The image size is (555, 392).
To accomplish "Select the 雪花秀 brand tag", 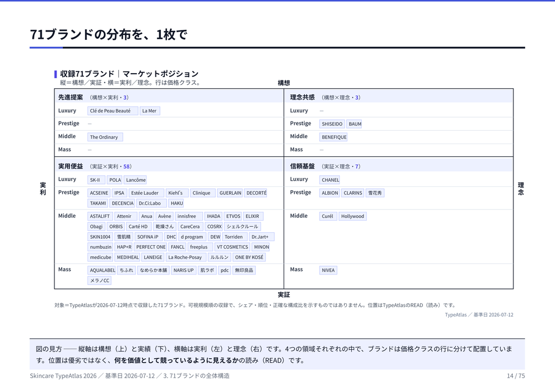I will [375, 193].
